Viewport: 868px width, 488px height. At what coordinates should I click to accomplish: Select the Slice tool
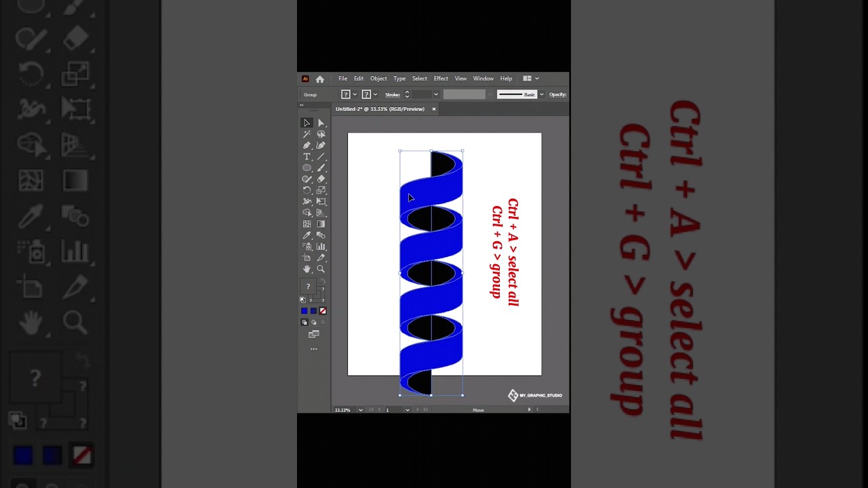pyautogui.click(x=321, y=258)
